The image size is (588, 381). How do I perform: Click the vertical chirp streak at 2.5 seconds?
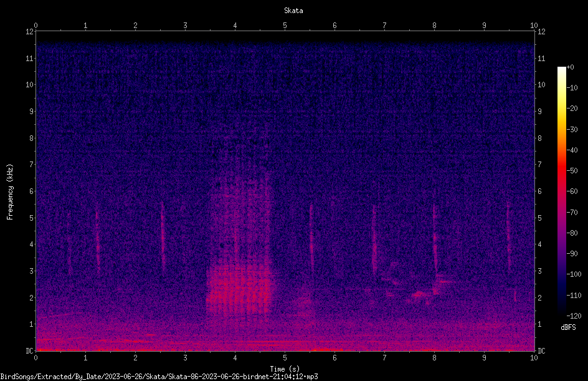click(163, 236)
